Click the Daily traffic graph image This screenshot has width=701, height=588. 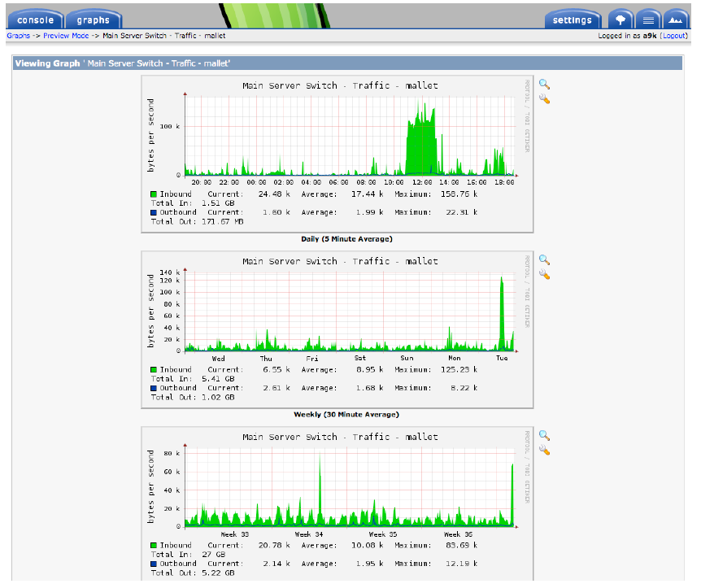337,154
